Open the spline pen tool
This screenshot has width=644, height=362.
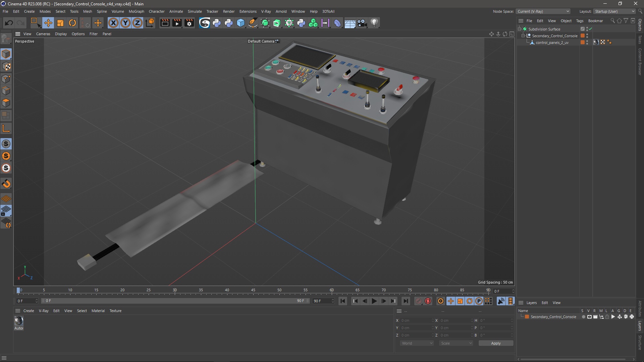(x=253, y=23)
